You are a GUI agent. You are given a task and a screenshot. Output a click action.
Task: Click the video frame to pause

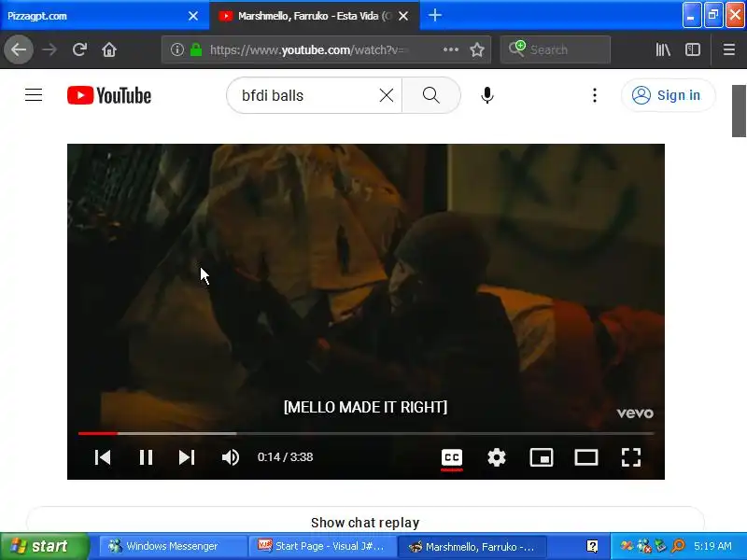point(366,286)
